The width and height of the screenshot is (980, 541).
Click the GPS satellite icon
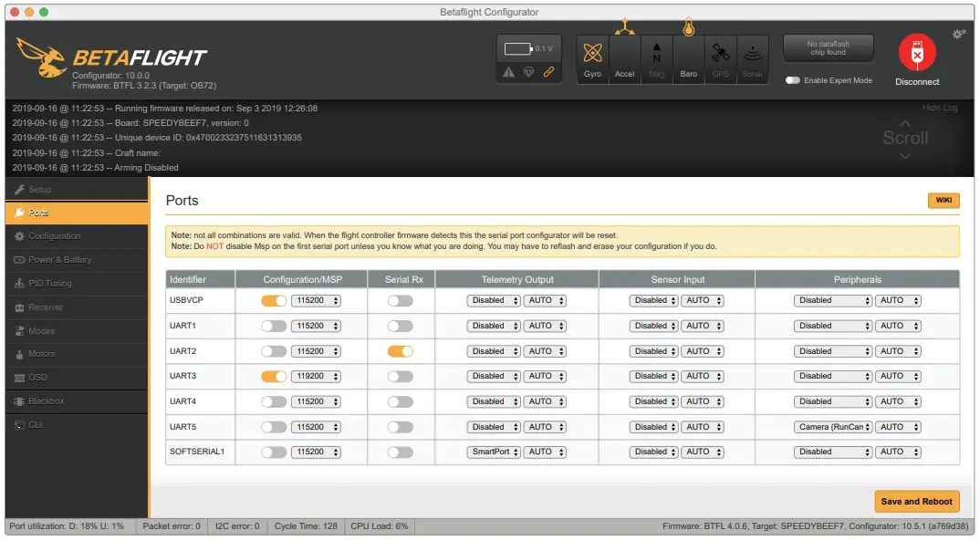[721, 53]
